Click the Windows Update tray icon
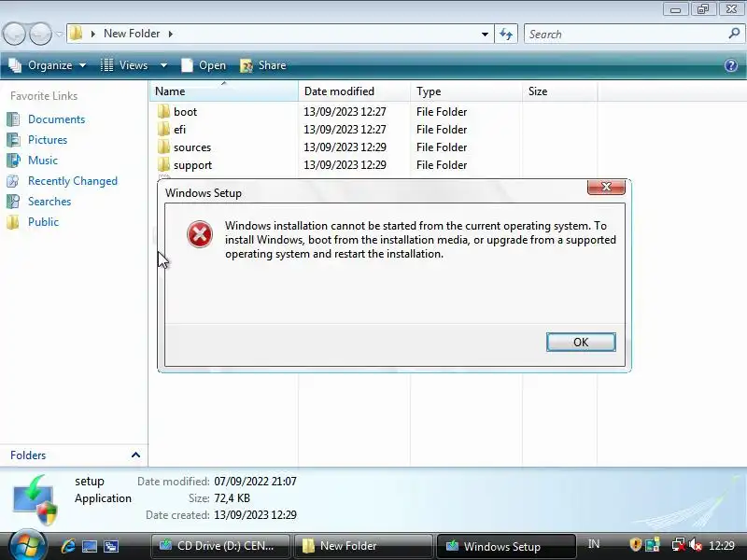The height and width of the screenshot is (560, 747). (652, 544)
